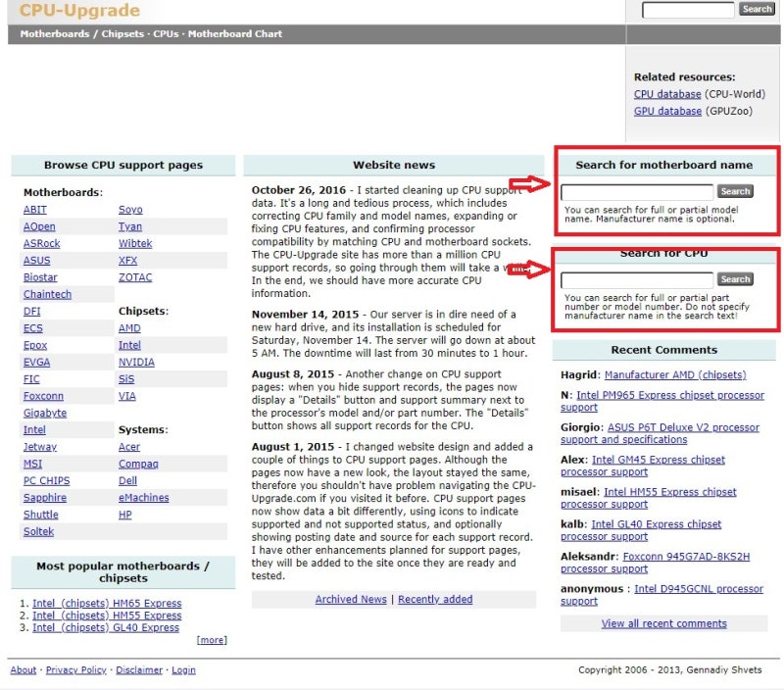Click Search button in CPU search box
This screenshot has width=784, height=690.
point(735,279)
